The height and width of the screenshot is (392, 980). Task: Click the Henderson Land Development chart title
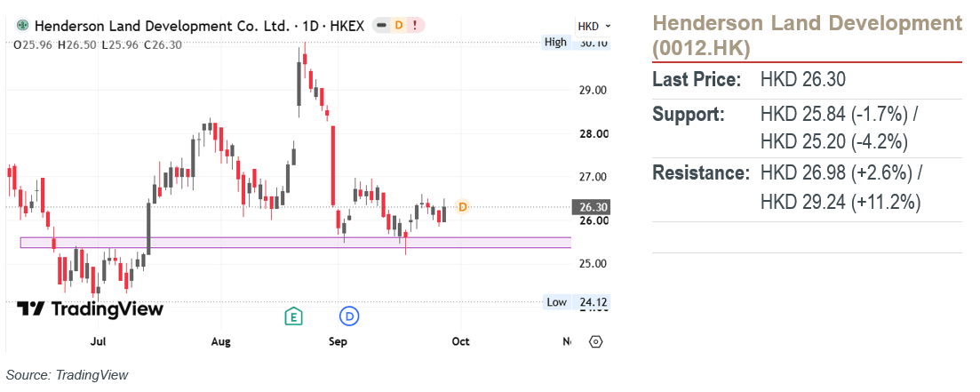tap(162, 27)
